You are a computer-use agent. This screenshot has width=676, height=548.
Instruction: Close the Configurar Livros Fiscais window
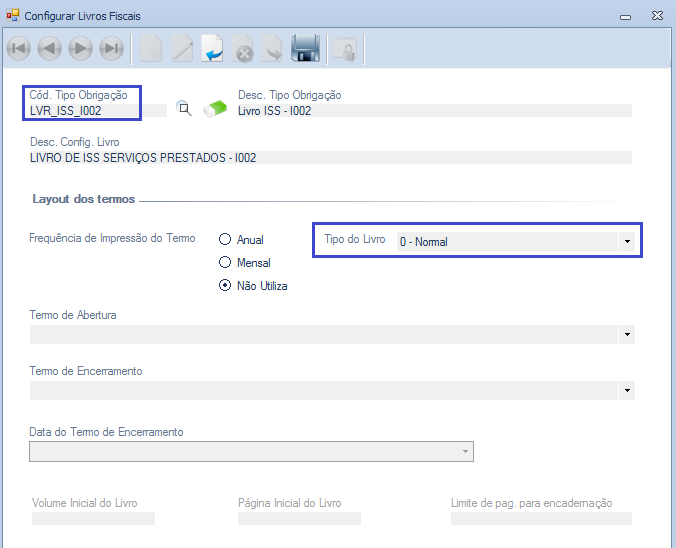[657, 16]
